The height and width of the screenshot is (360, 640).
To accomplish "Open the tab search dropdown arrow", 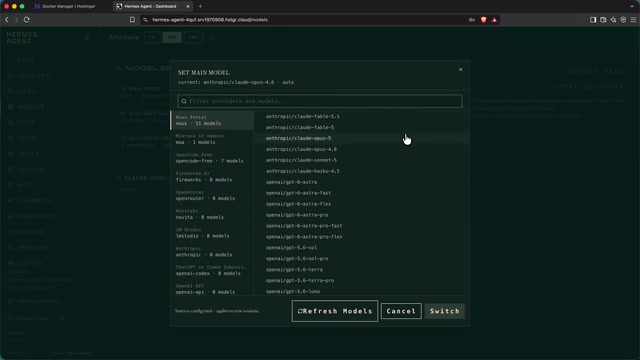I will [632, 6].
